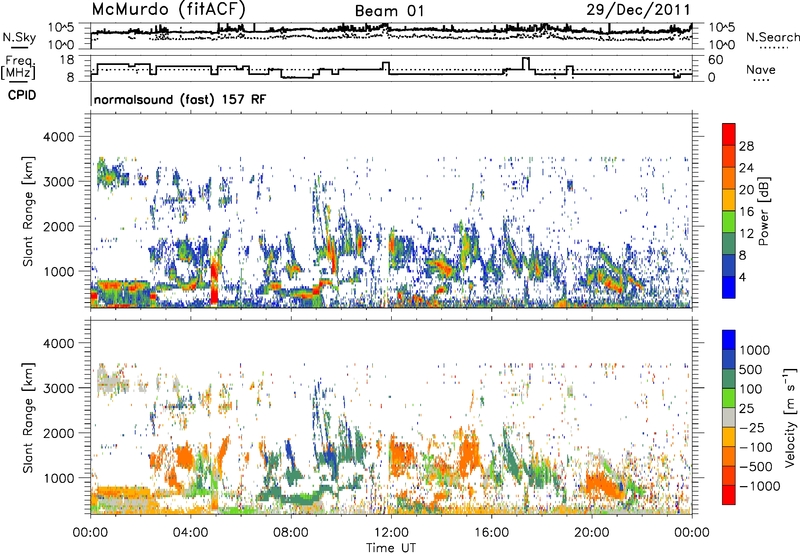The image size is (800, 554).
Task: Click the "18" frequency axis tick
Action: pyautogui.click(x=67, y=60)
